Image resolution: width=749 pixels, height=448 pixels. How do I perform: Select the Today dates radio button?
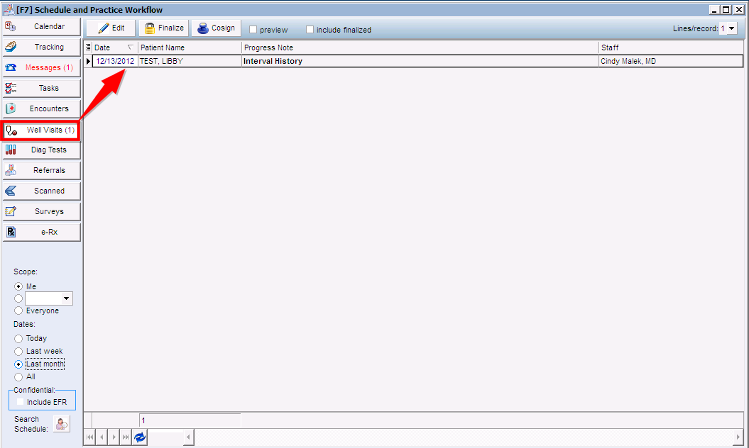19,339
